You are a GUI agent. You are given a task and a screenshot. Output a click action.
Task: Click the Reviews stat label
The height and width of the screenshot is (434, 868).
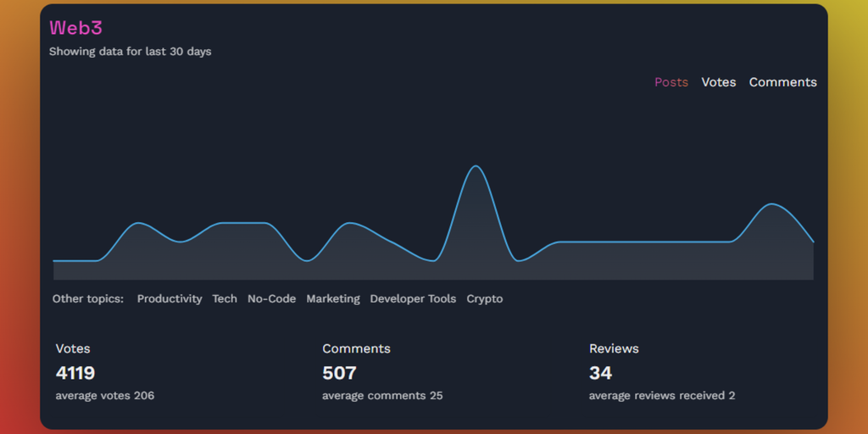614,348
